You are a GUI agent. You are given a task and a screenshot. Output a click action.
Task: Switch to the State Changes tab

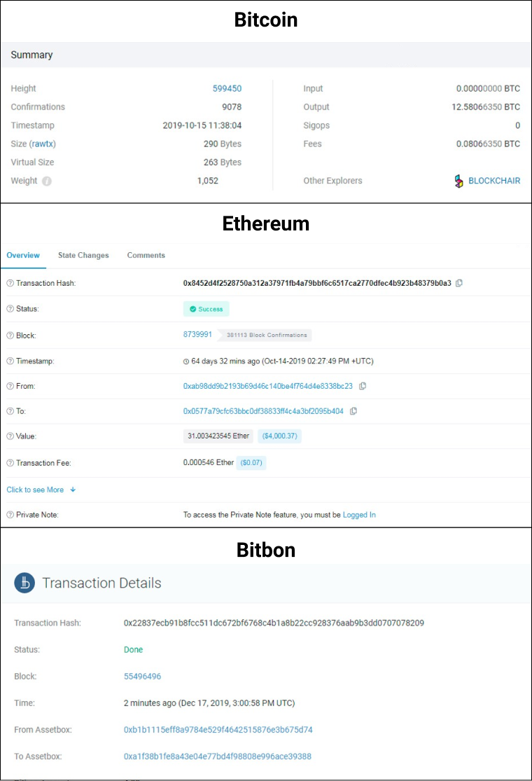tap(83, 255)
